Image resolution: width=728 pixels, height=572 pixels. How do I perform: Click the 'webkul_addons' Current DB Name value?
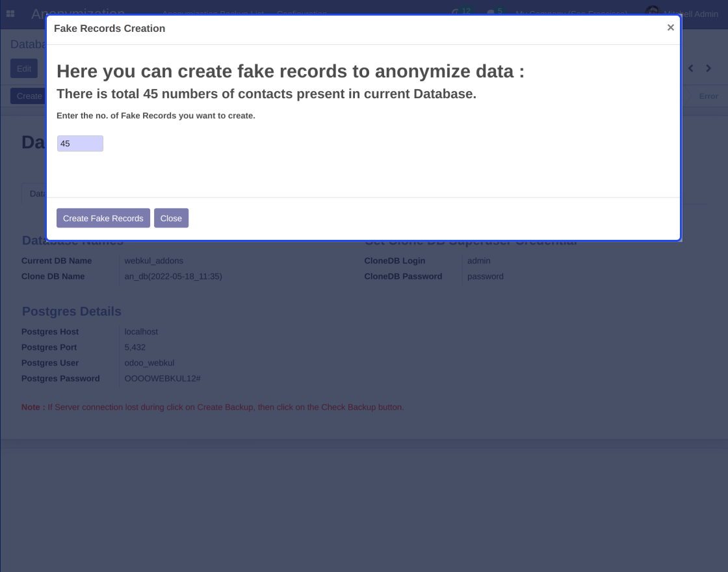(153, 261)
